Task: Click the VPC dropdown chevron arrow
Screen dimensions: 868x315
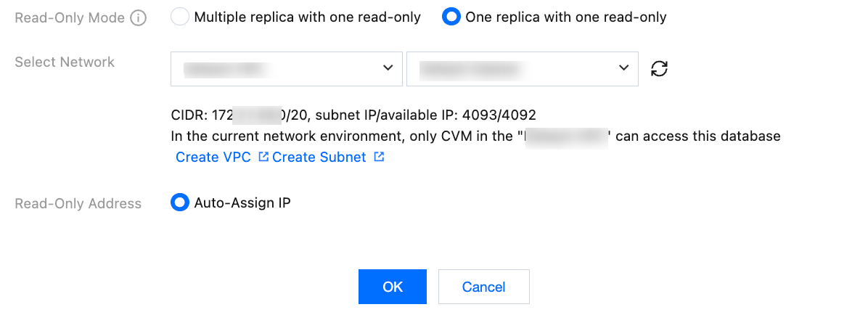Action: (x=388, y=68)
